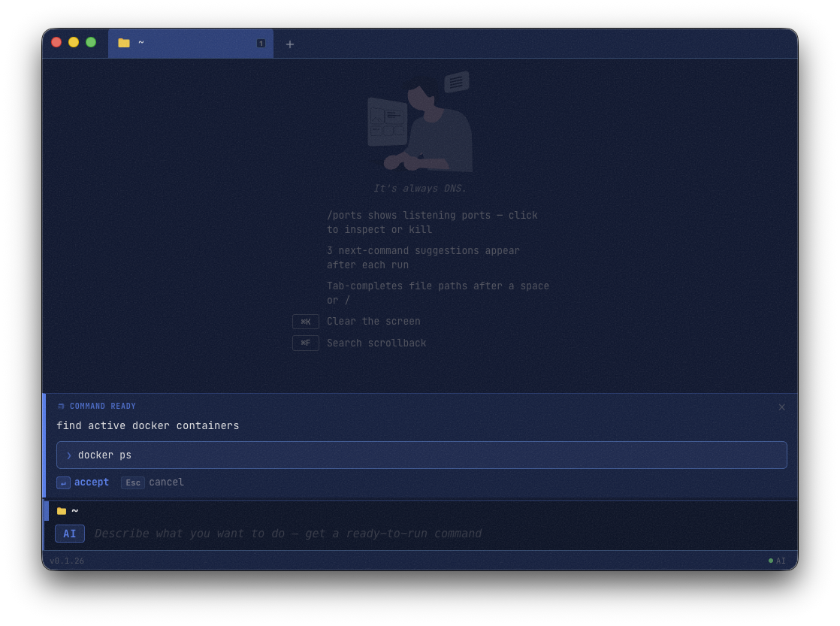Viewport: 840px width, 626px height.
Task: Click the '3 next-command suggestions' tip
Action: click(x=423, y=258)
